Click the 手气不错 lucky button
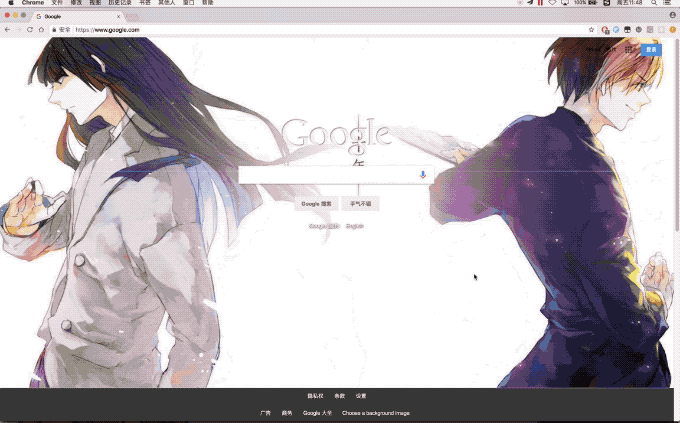 [x=360, y=203]
